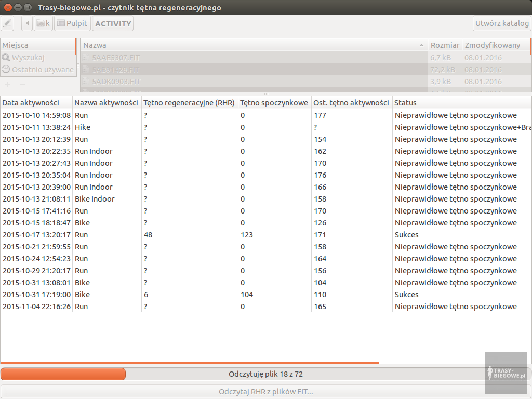Click the Utwórz katalog button

coord(502,23)
